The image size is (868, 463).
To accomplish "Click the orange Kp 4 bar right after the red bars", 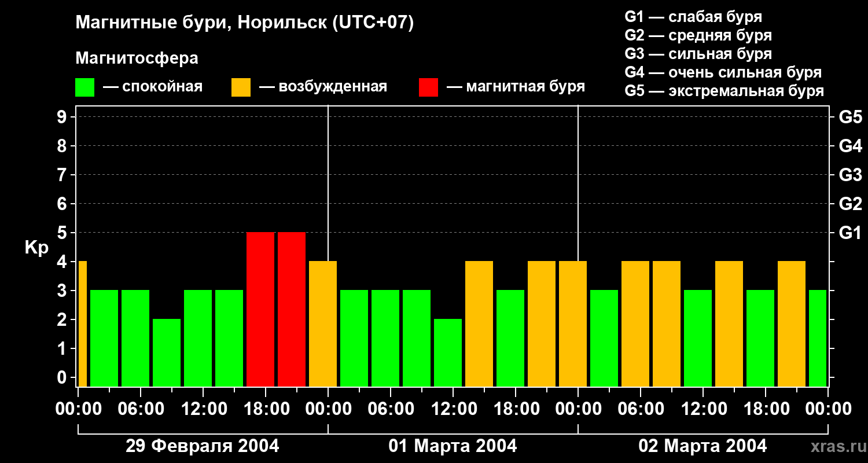I will pyautogui.click(x=323, y=324).
